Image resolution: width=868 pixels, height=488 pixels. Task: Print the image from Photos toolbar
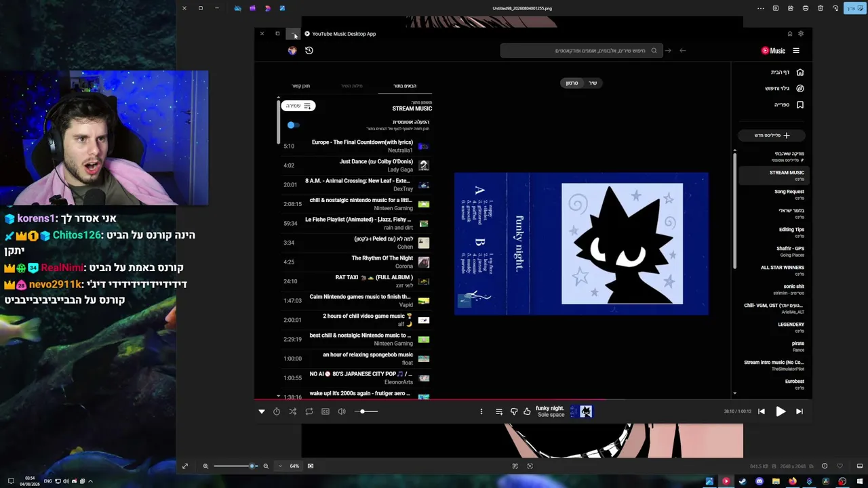[806, 8]
